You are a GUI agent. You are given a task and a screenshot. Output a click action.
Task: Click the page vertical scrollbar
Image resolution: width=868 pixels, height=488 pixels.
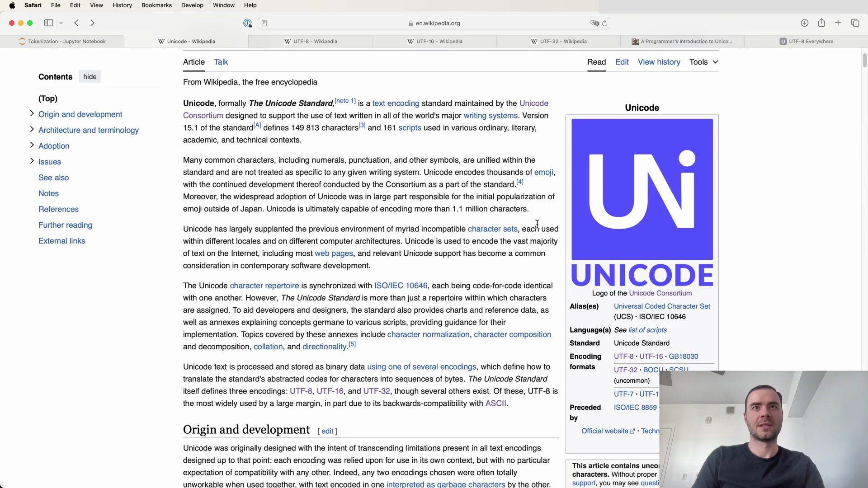(864, 60)
